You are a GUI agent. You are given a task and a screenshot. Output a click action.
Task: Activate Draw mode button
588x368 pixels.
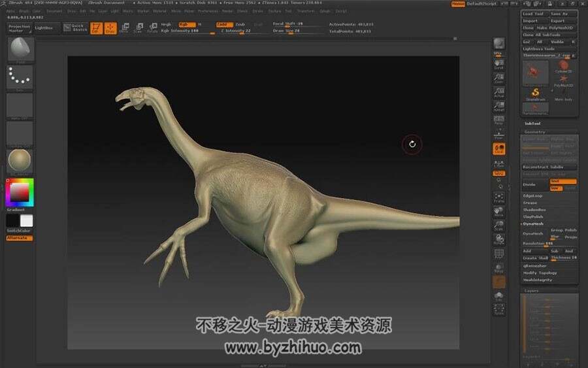coord(110,27)
